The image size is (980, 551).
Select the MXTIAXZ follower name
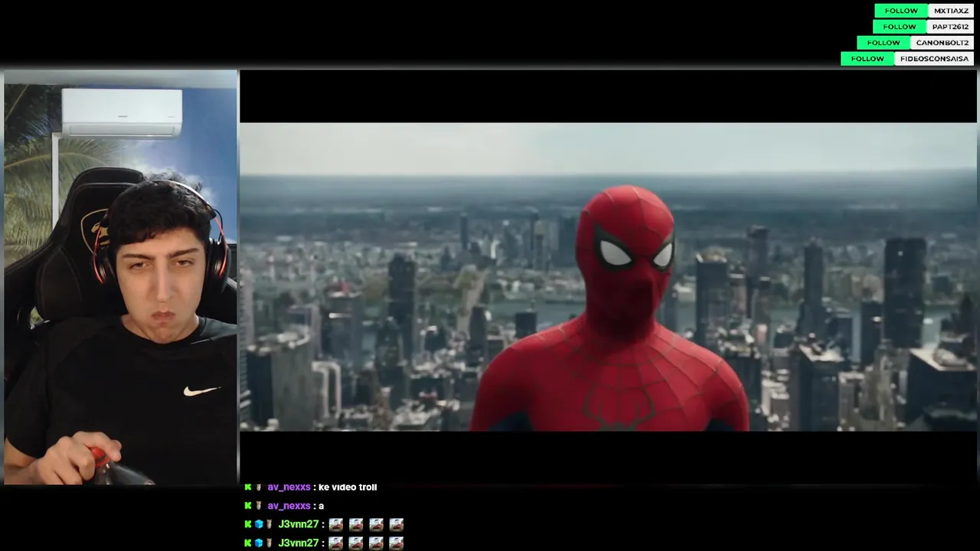951,11
